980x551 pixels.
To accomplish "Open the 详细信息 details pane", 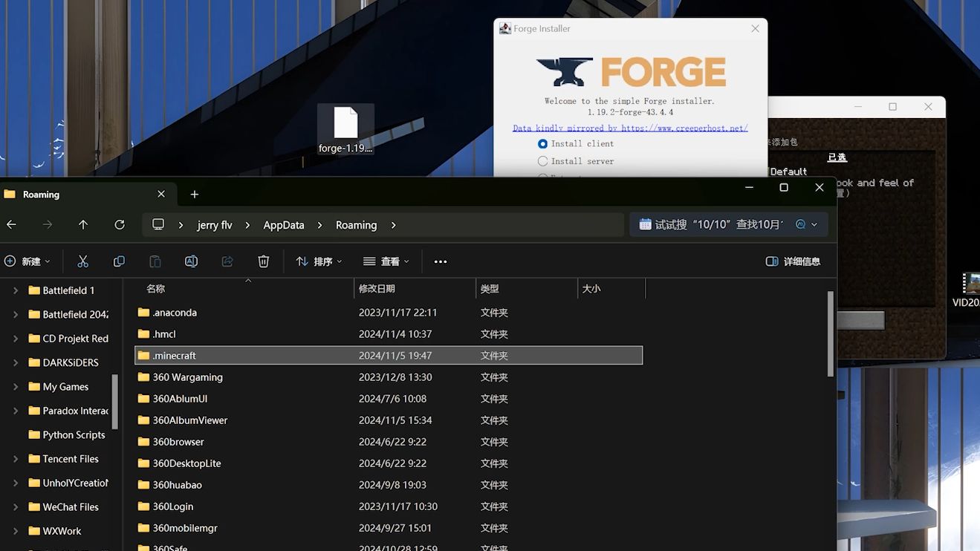I will point(793,261).
